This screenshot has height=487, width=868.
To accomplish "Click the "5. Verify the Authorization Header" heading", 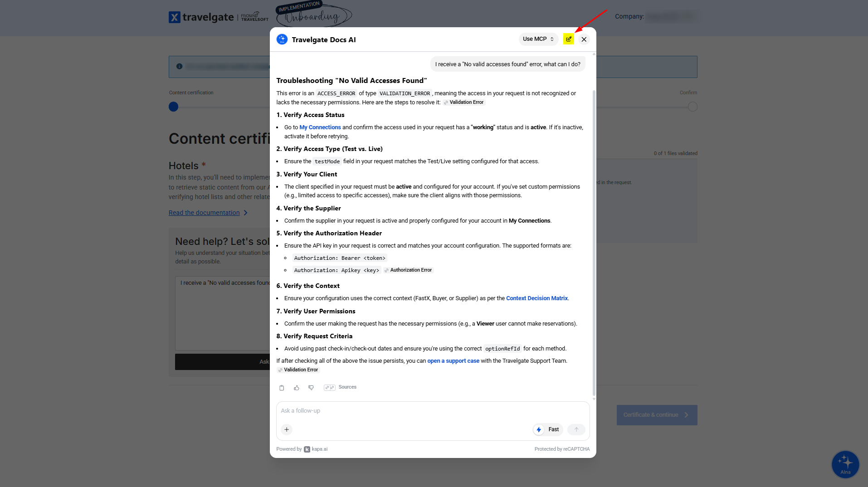I will pos(329,234).
